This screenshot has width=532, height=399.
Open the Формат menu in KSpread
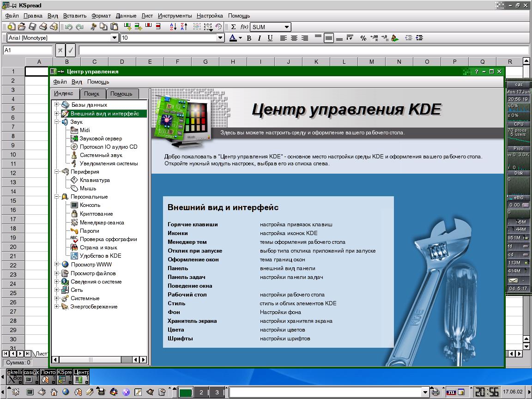(101, 16)
